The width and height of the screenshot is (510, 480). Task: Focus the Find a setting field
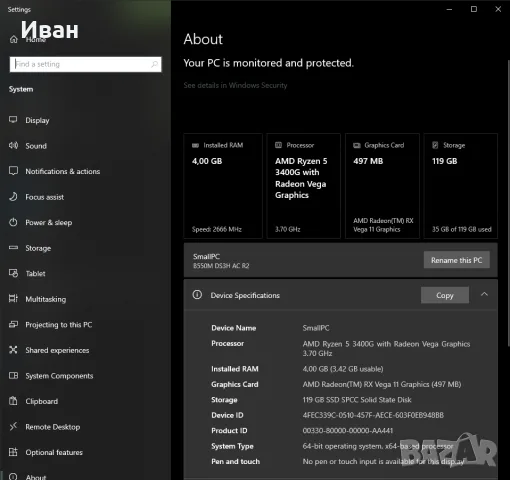click(x=86, y=64)
